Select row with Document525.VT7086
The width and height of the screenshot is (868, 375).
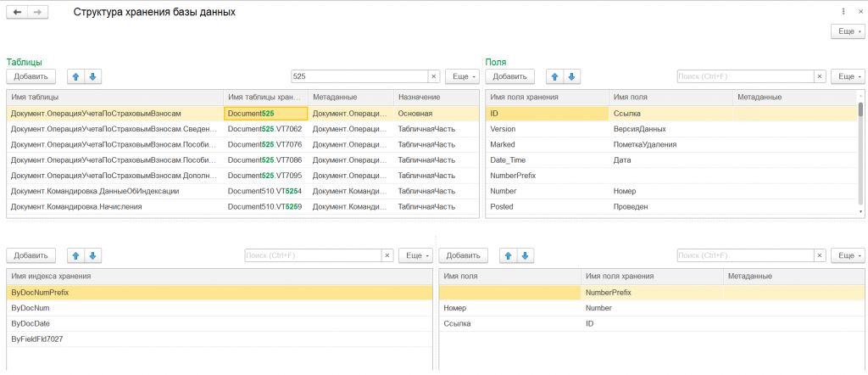pyautogui.click(x=243, y=160)
